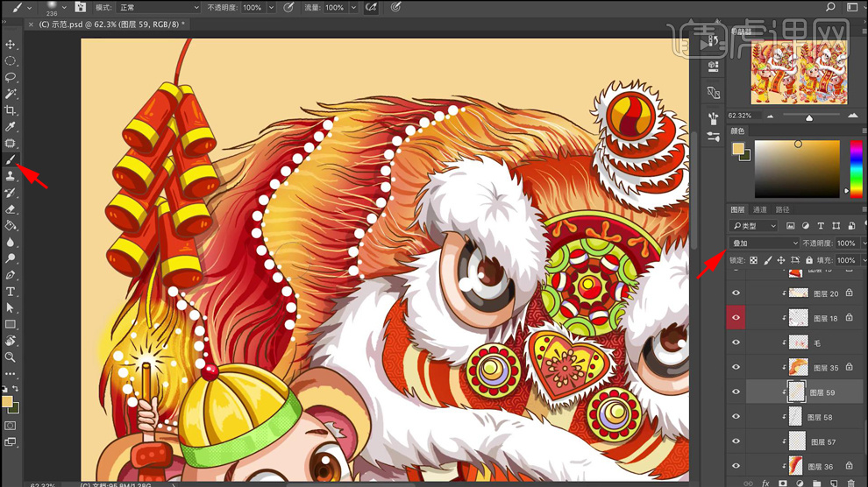The height and width of the screenshot is (487, 868).
Task: Select the Brush tool in toolbar
Action: click(10, 159)
